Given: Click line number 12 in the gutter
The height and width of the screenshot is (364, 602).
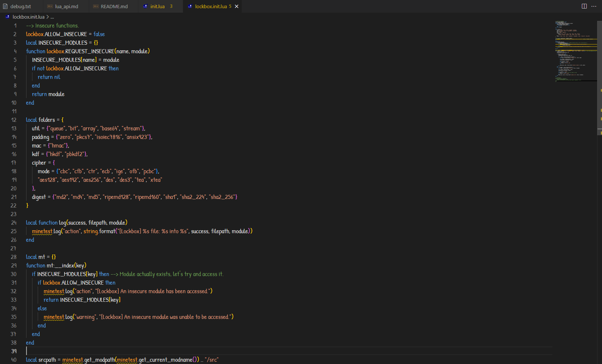Looking at the screenshot, I should 14,120.
